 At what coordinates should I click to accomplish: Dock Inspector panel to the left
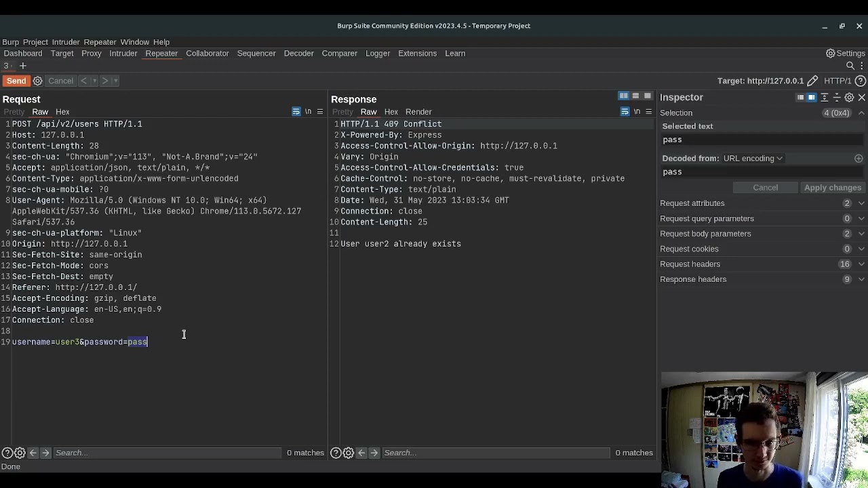click(x=800, y=98)
